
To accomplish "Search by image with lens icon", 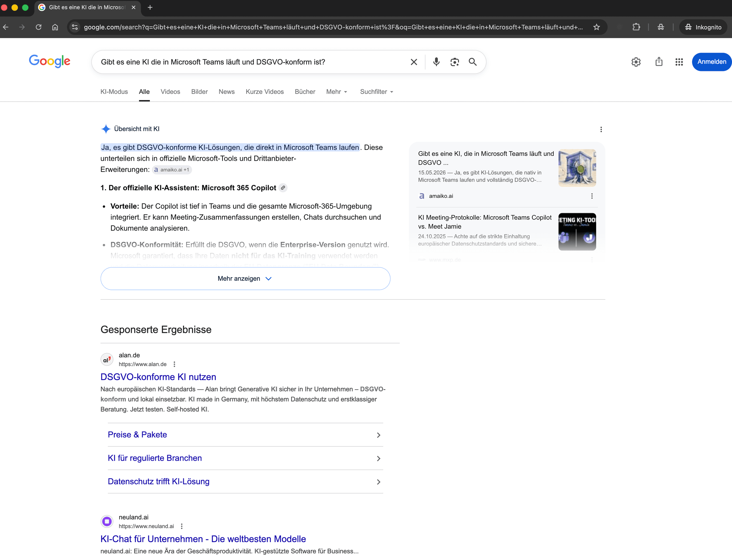I will click(x=454, y=62).
